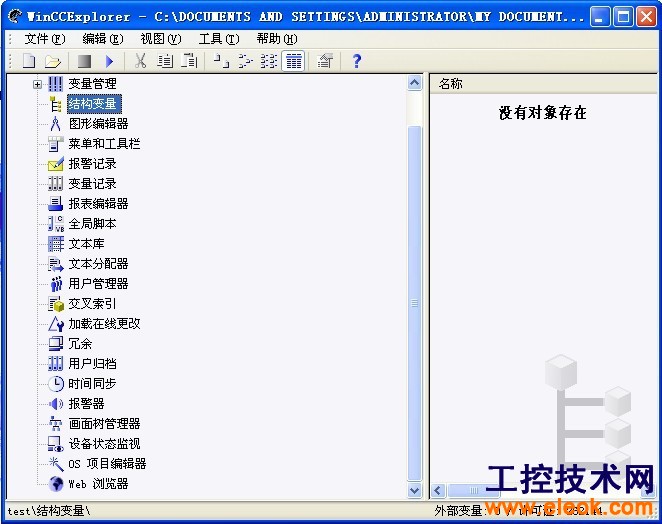662x524 pixels.
Task: Click the 文本库 grid icon
Action: (55, 244)
